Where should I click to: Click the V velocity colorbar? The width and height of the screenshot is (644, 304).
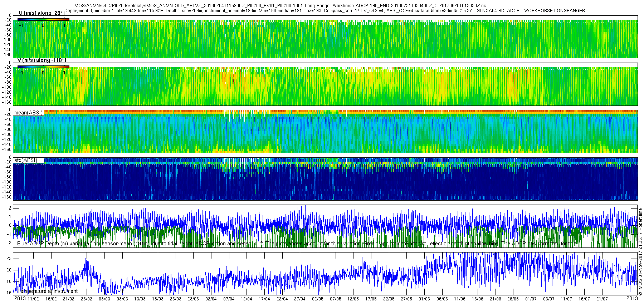tap(43, 67)
